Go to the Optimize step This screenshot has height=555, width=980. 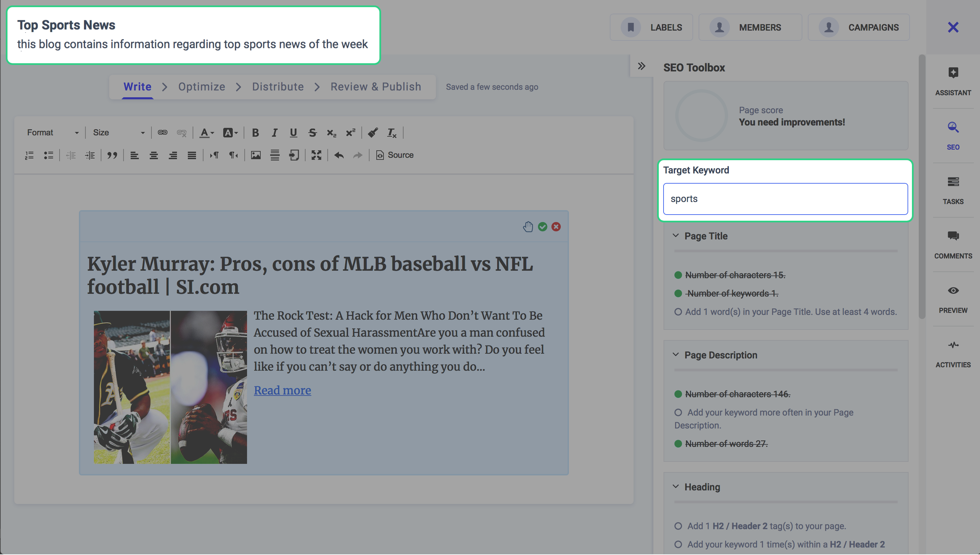pos(202,87)
